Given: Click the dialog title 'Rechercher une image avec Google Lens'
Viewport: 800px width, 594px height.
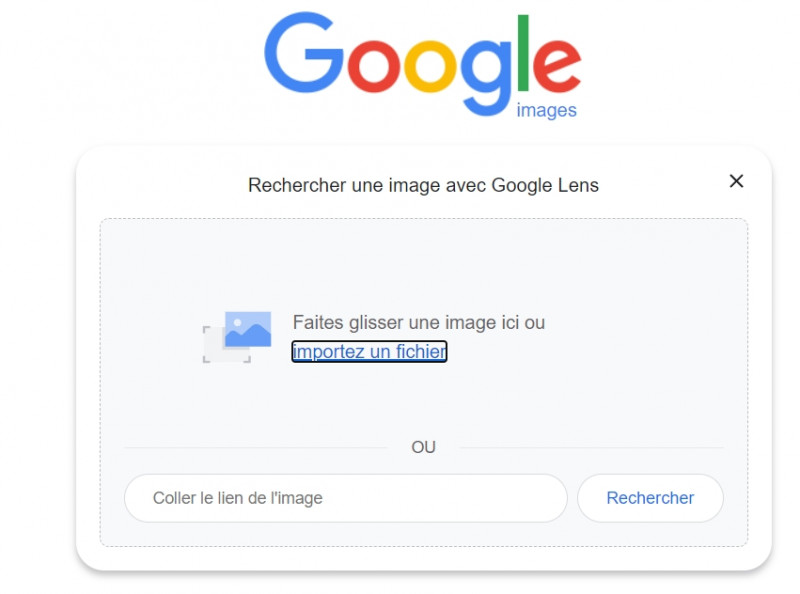Looking at the screenshot, I should [x=423, y=185].
